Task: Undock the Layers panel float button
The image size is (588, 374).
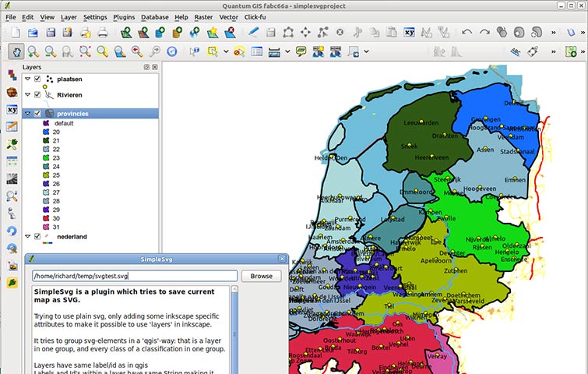Action: [146, 67]
